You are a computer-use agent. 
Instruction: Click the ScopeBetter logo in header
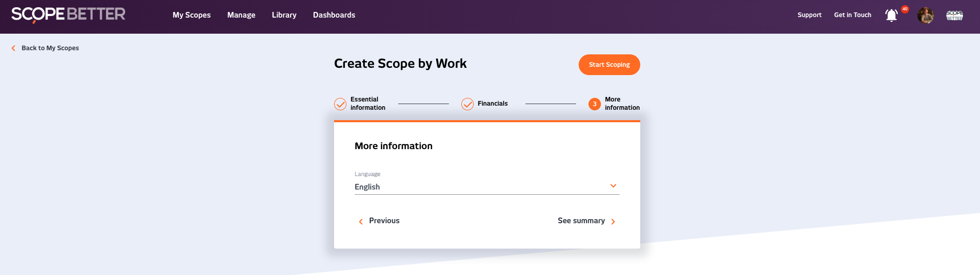(x=68, y=15)
